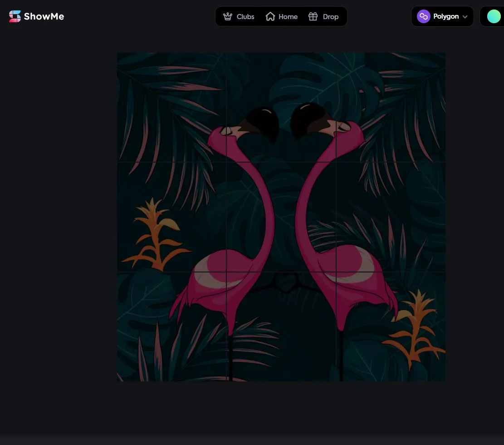This screenshot has width=504, height=445.
Task: Open the green profile avatar
Action: point(494,16)
